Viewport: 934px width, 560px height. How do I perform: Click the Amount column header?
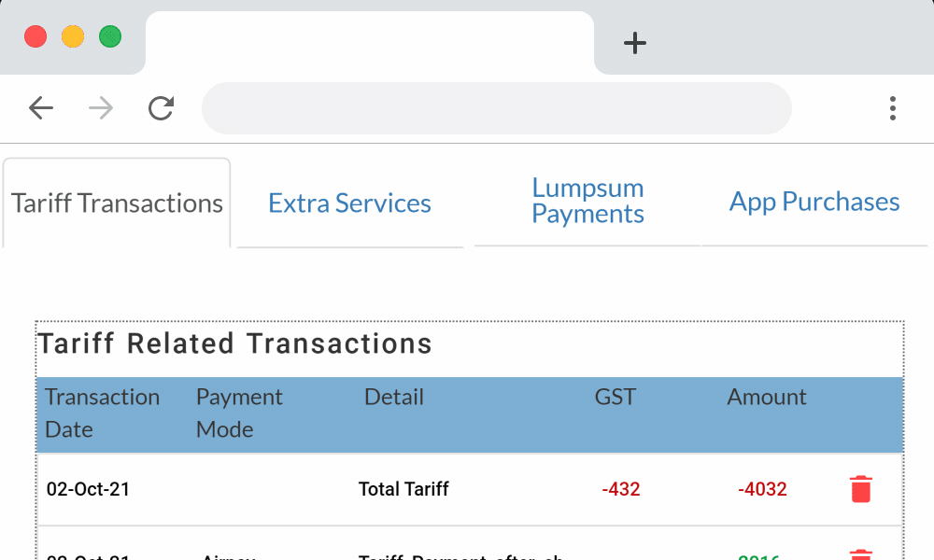pos(766,397)
